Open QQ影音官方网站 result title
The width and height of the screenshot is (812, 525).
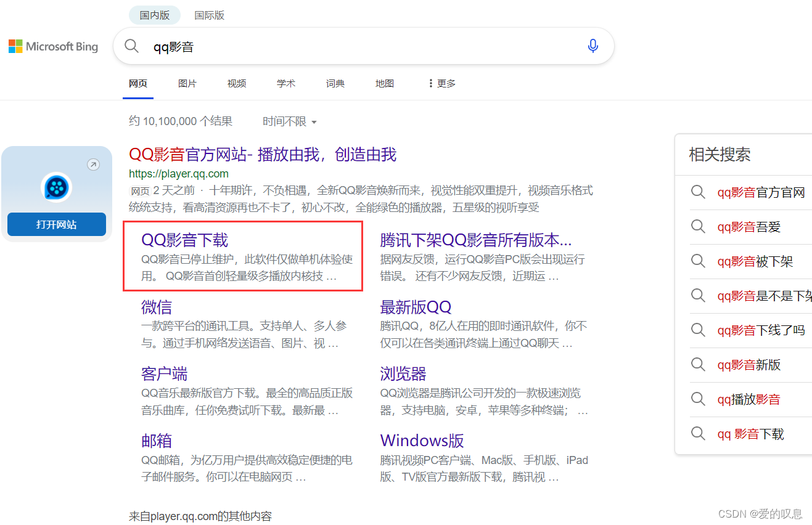[263, 154]
